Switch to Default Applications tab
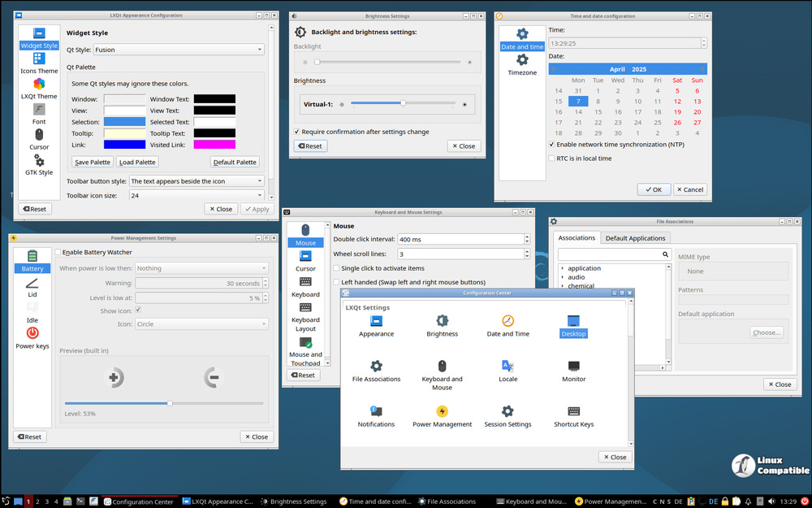This screenshot has height=508, width=812. (636, 238)
